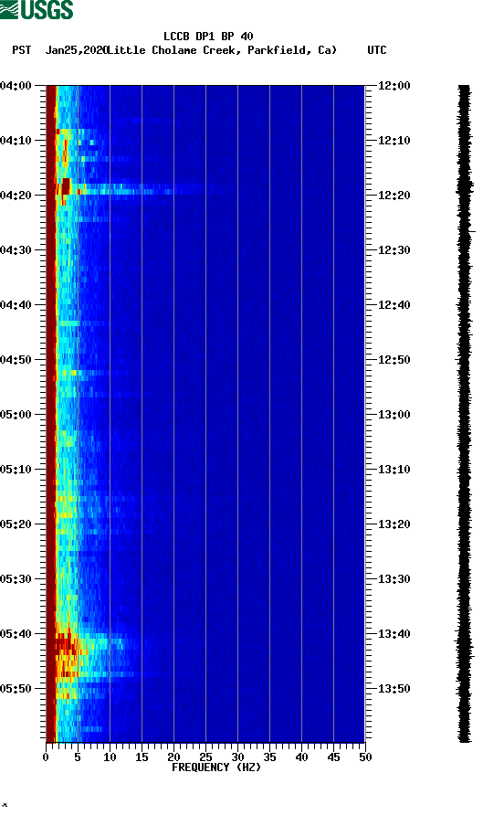Click the 25 Hz frequency axis label
Image resolution: width=504 pixels, height=815 pixels.
click(205, 757)
